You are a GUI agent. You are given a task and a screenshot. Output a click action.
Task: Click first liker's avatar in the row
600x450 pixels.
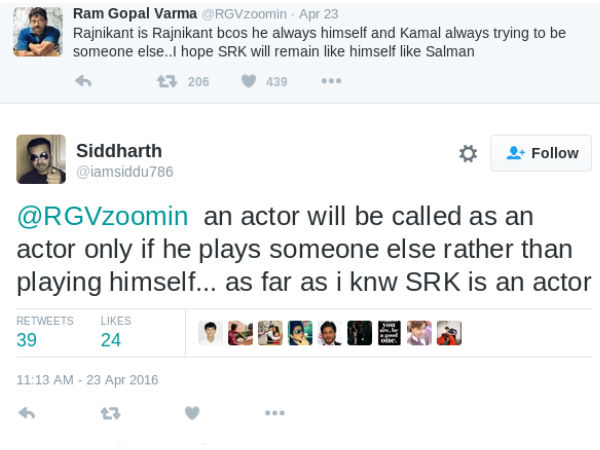point(210,333)
